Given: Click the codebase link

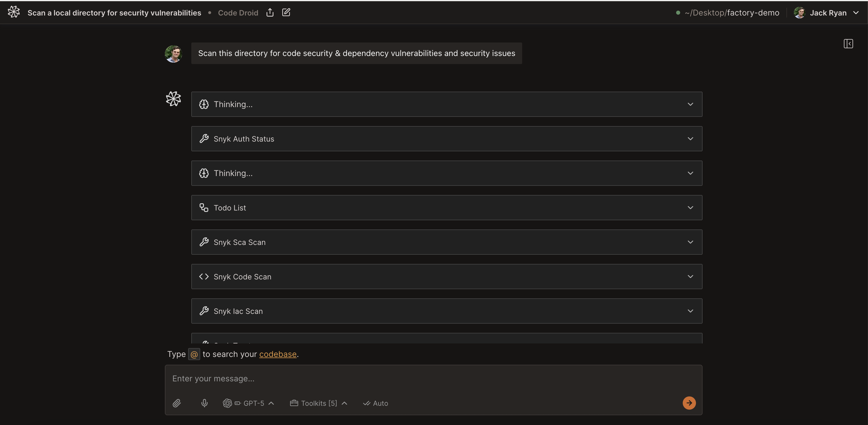Looking at the screenshot, I should tap(278, 354).
